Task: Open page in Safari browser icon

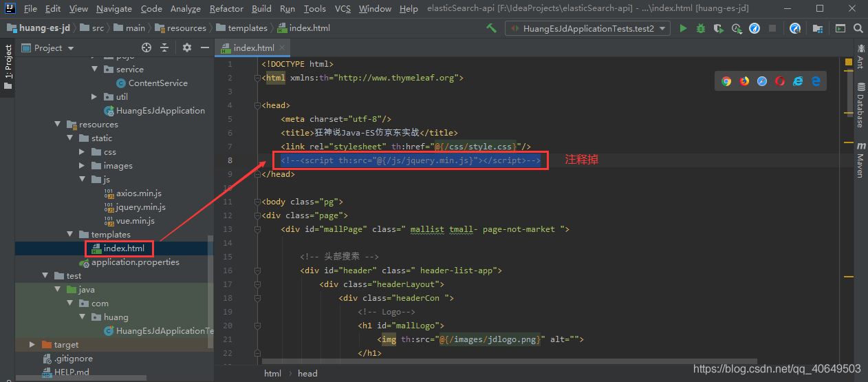Action: pyautogui.click(x=762, y=81)
